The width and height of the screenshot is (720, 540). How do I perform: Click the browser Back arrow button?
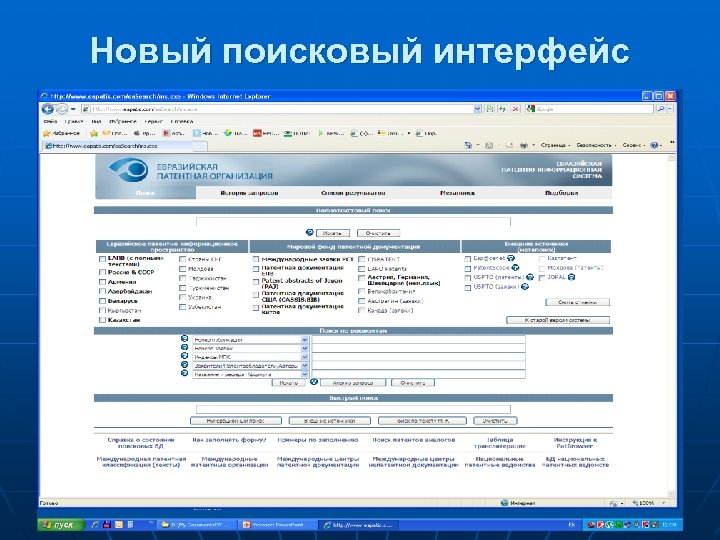click(x=47, y=109)
